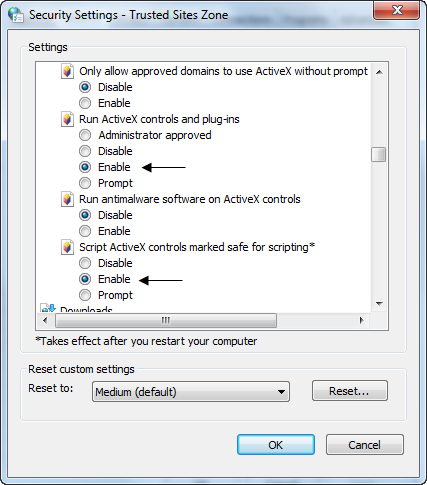Viewport: 427px width, 485px height.
Task: Click the icon beside Only allow approved domains
Action: pyautogui.click(x=67, y=71)
